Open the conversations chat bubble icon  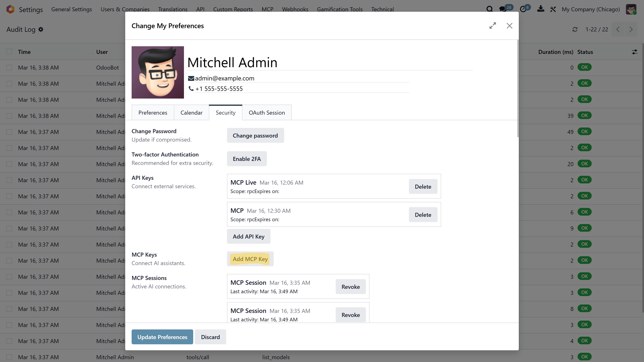tap(503, 9)
